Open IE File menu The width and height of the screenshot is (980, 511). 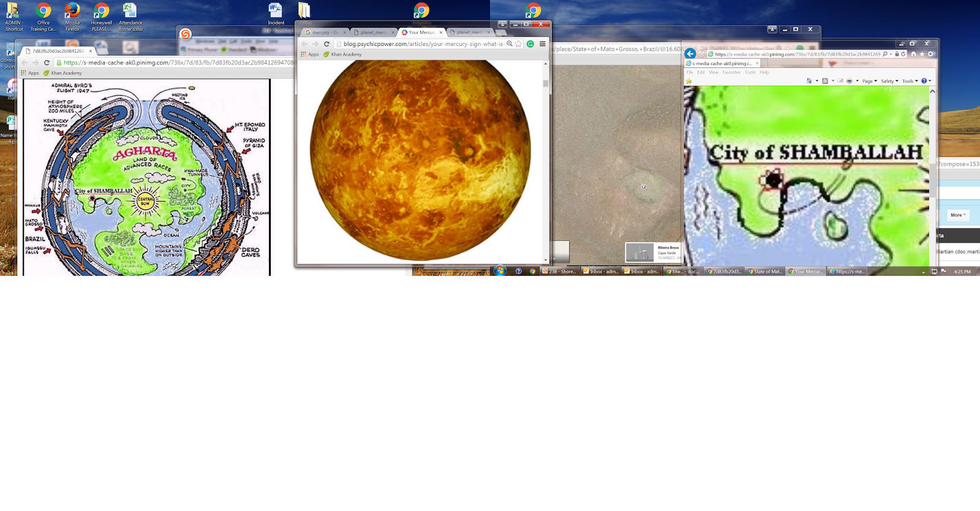[690, 72]
